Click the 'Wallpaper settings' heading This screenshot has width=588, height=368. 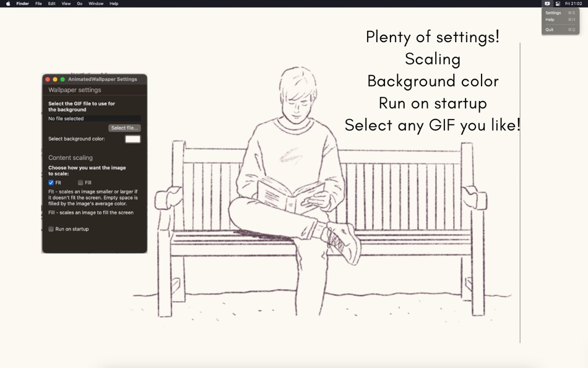(x=75, y=90)
